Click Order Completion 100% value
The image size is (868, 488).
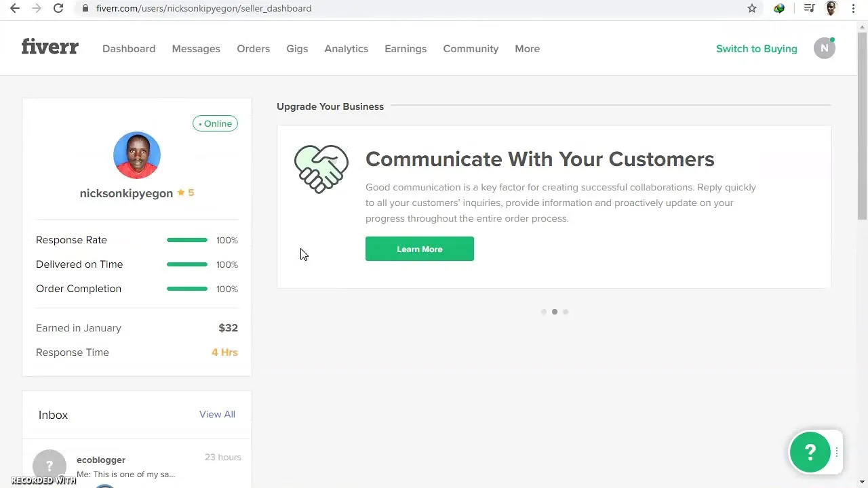point(227,289)
